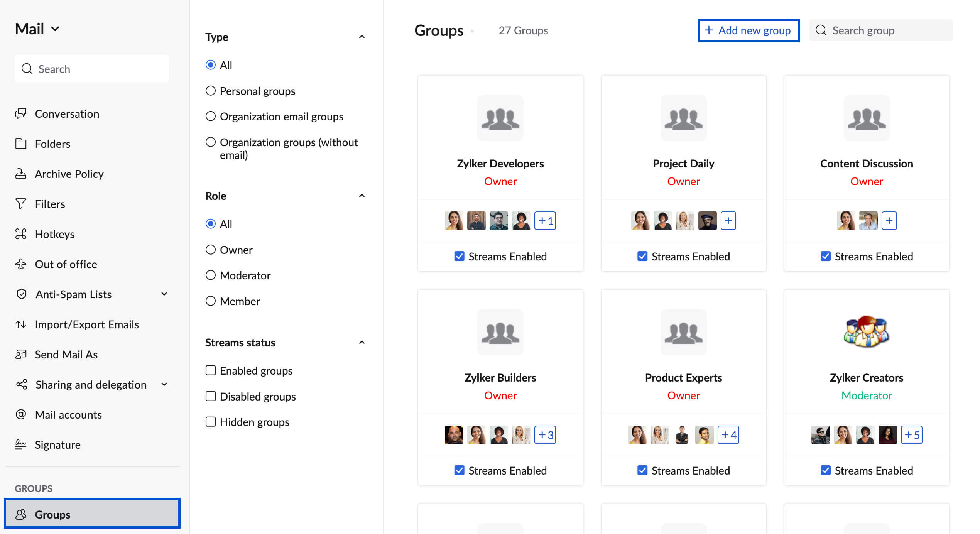Click the Search group input field
980x534 pixels.
(880, 30)
